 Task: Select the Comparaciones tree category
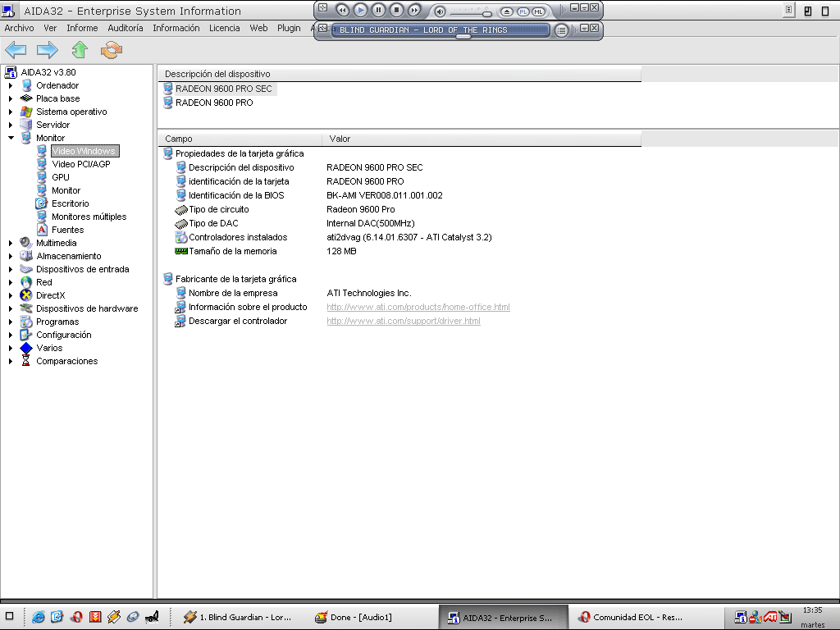[x=67, y=361]
